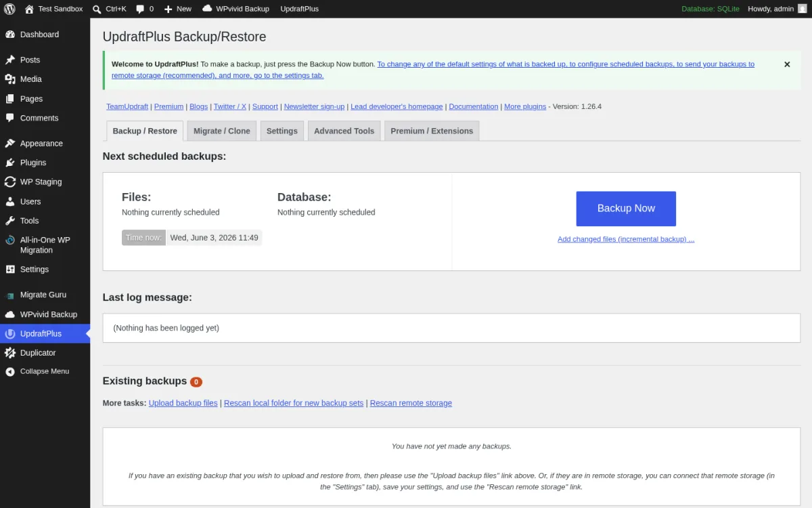
Task: Open the Settings tab of UpdraftPlus
Action: point(282,131)
